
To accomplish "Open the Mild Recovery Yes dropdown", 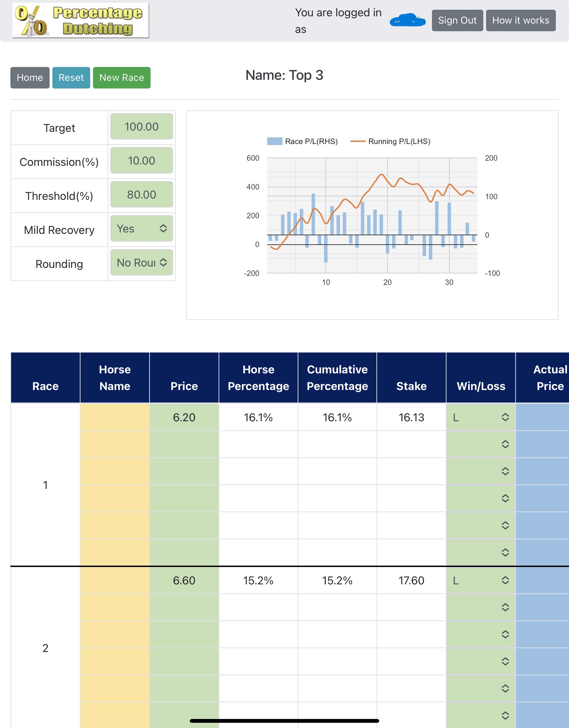I will tap(142, 229).
